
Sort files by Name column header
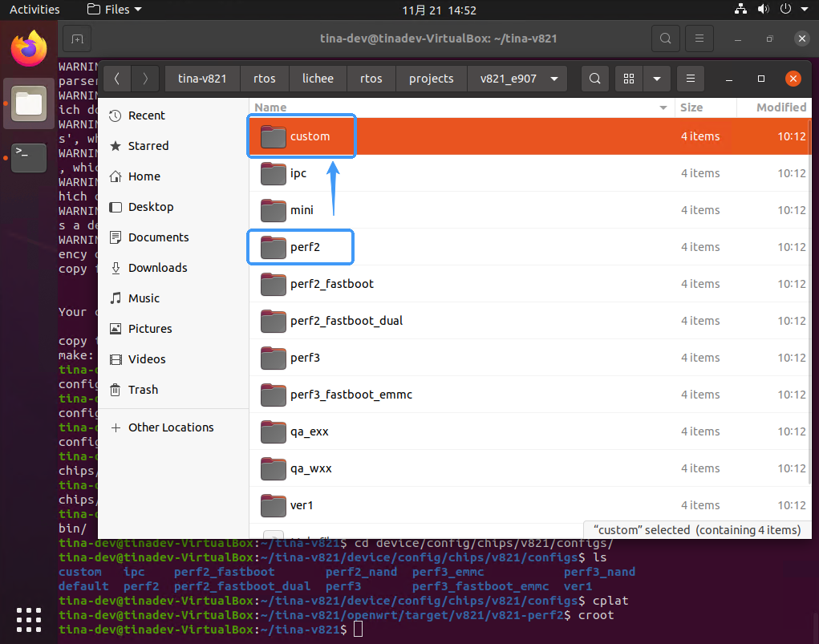point(457,107)
